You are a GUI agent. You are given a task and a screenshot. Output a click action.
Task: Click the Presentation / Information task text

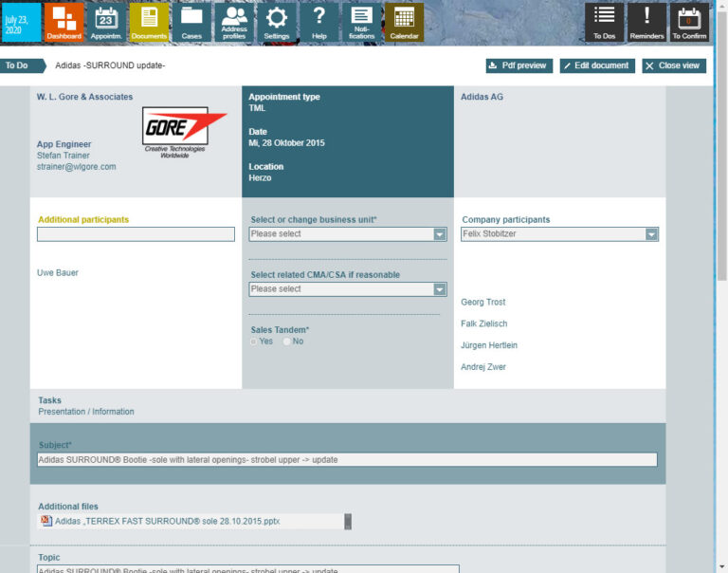[86, 412]
